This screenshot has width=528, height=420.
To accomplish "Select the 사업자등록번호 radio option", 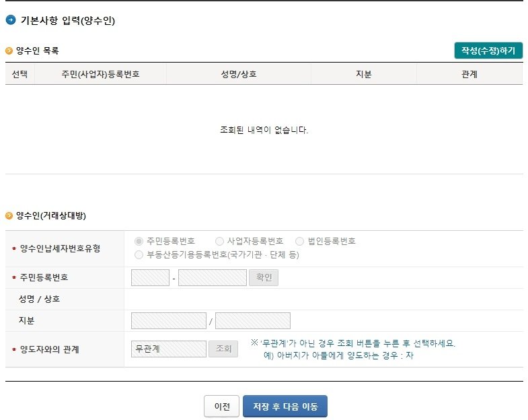I will tap(219, 242).
